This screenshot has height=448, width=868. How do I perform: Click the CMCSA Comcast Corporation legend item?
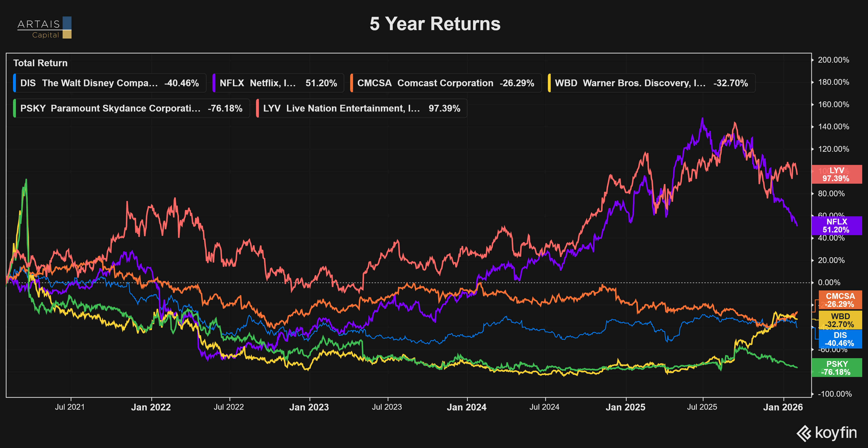pyautogui.click(x=446, y=83)
